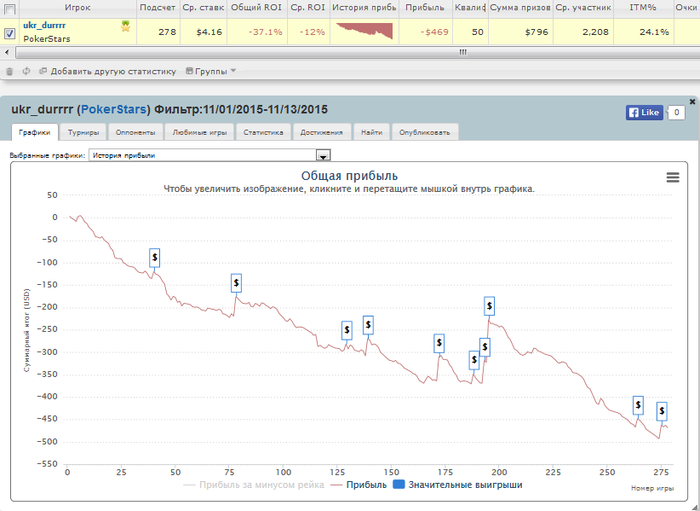Viewport: 700px width, 511px height.
Task: Click the $ win marker near game 172
Action: coord(439,343)
